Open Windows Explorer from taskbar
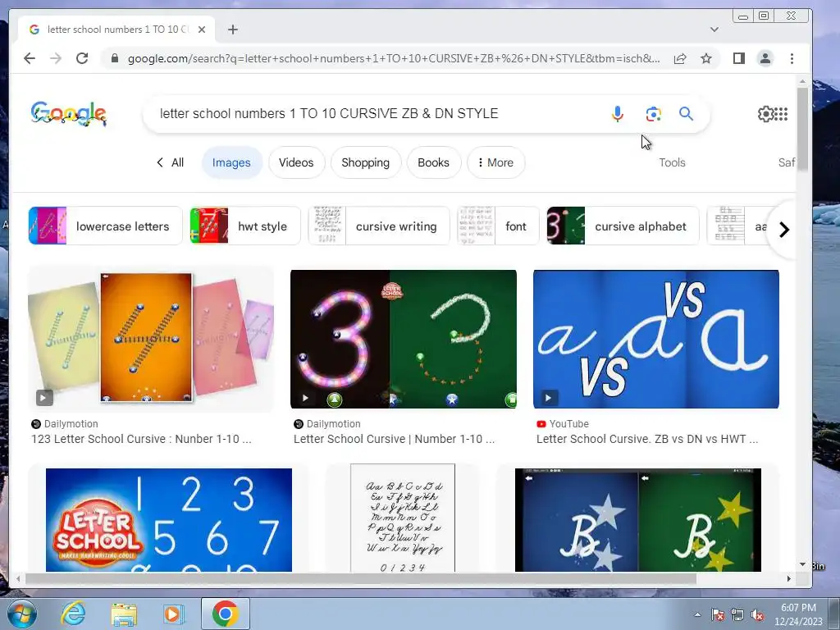 tap(124, 614)
